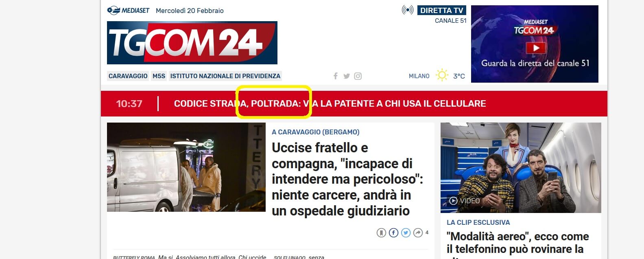Click the Mediaset logo
The image size is (644, 259).
[128, 11]
